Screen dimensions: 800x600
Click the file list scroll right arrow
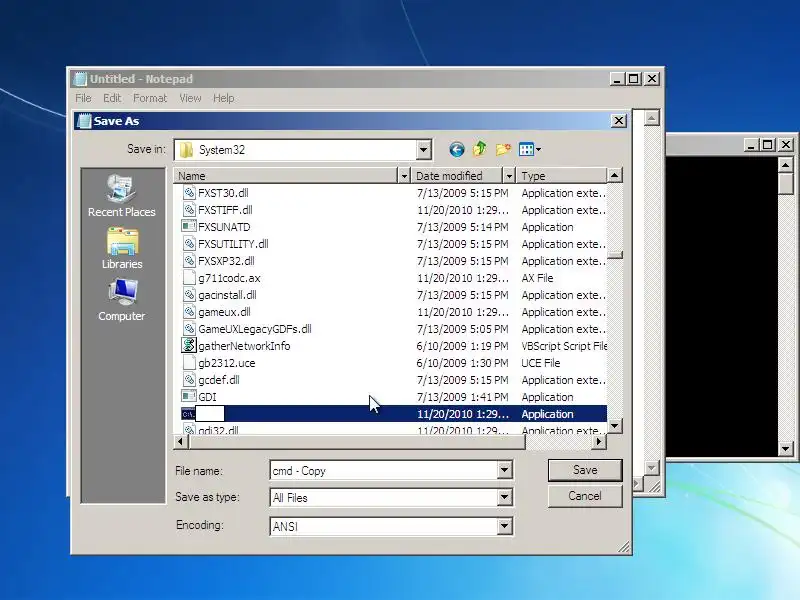pyautogui.click(x=599, y=442)
